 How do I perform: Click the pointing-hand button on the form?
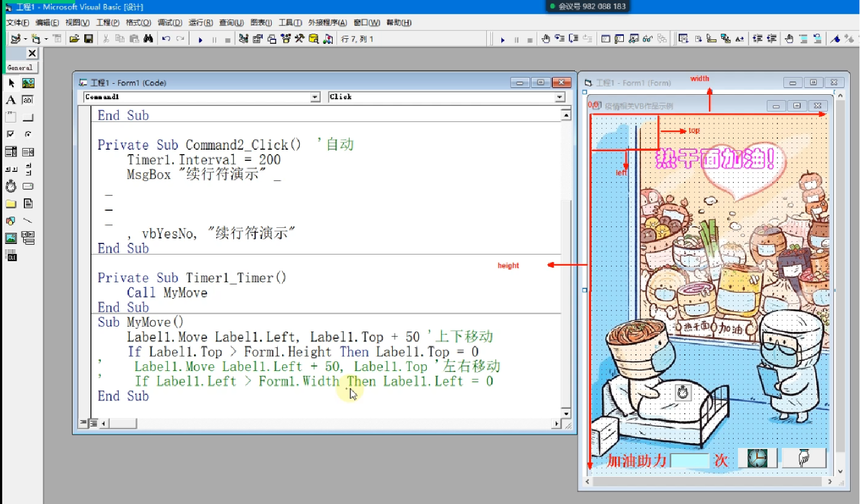tap(803, 458)
